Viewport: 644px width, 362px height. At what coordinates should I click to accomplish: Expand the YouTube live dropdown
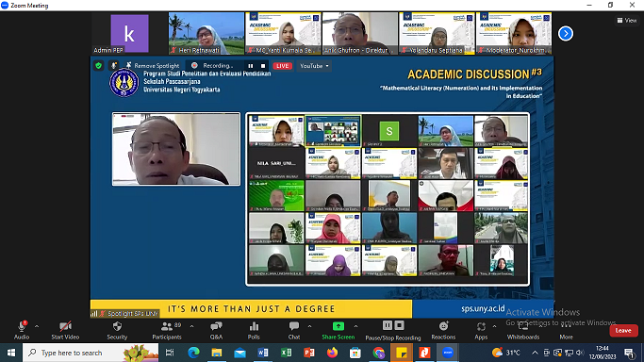(314, 66)
